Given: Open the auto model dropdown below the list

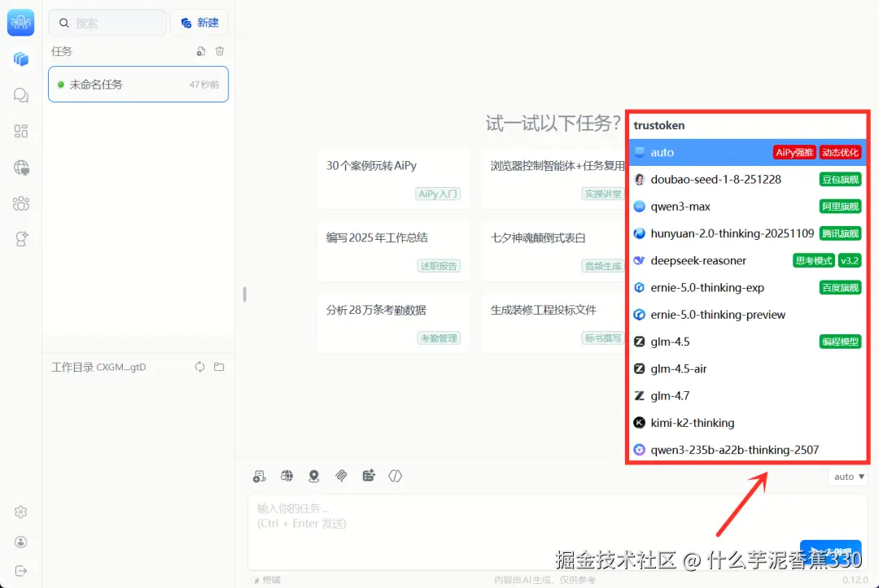Looking at the screenshot, I should click(x=849, y=477).
